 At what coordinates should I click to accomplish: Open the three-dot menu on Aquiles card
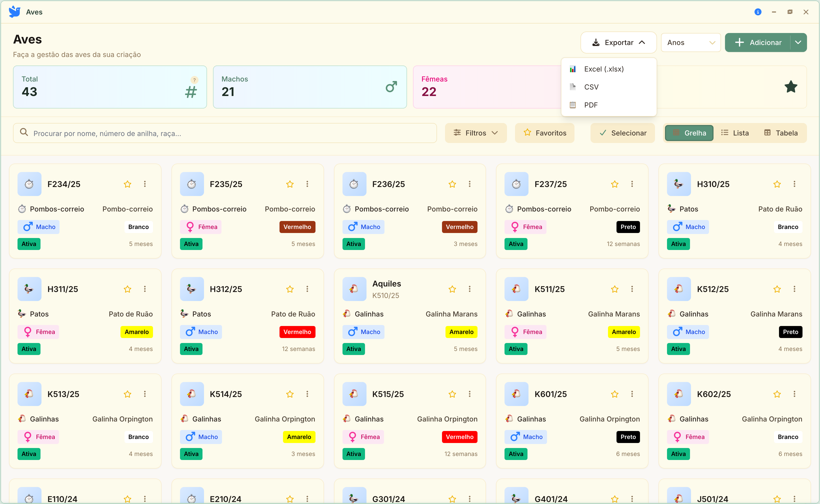(x=470, y=289)
